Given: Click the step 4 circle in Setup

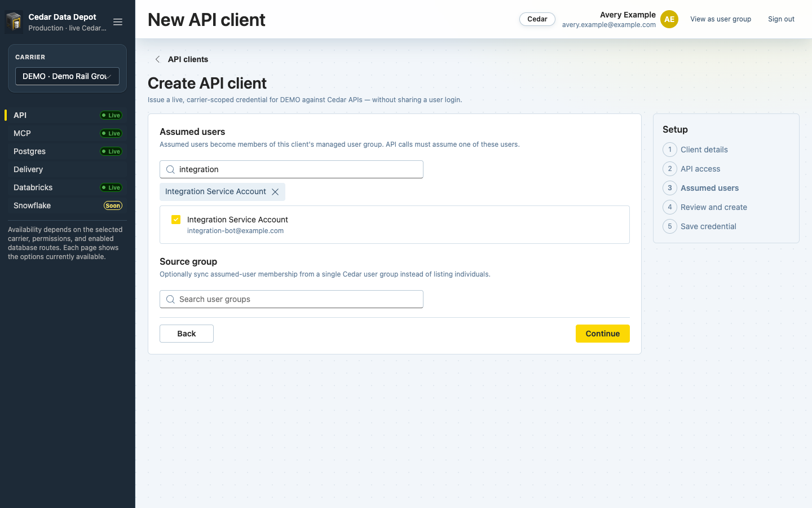Looking at the screenshot, I should [x=670, y=207].
